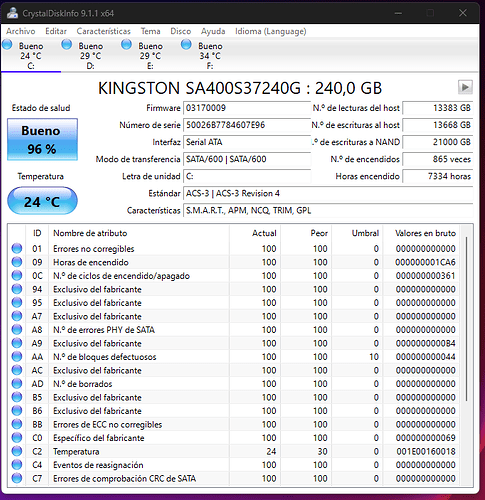Click the transfer mode field SATA/600
Screen dimensions: 485x500
point(247,159)
